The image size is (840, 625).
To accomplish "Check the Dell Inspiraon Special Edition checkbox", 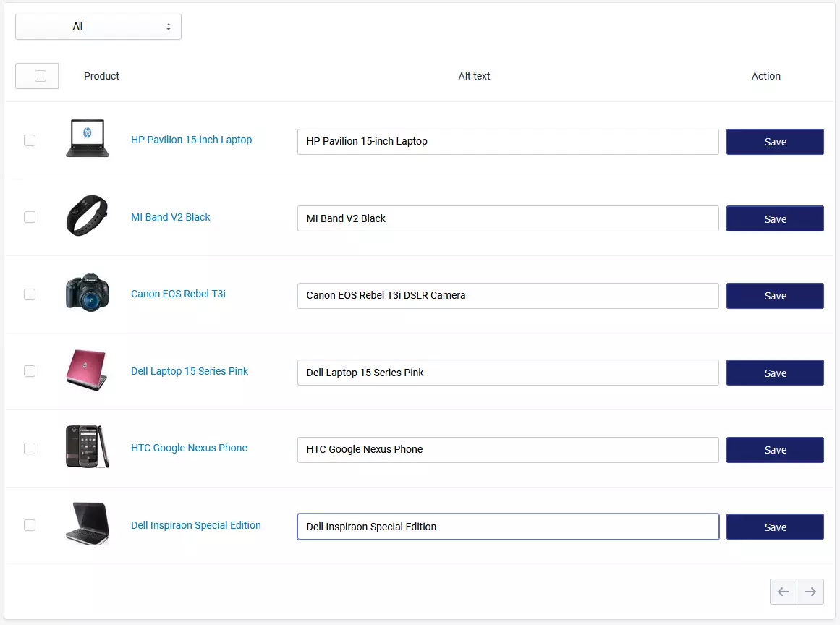I will [30, 525].
